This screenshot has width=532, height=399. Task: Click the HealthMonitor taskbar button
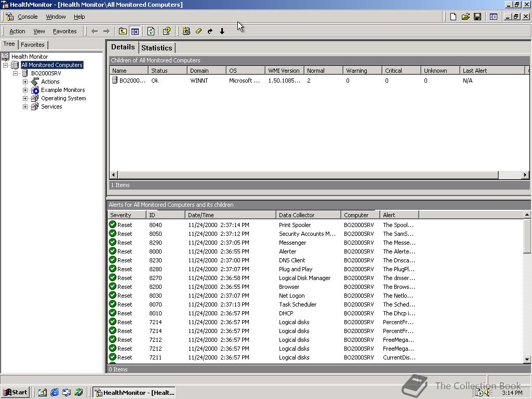click(135, 393)
